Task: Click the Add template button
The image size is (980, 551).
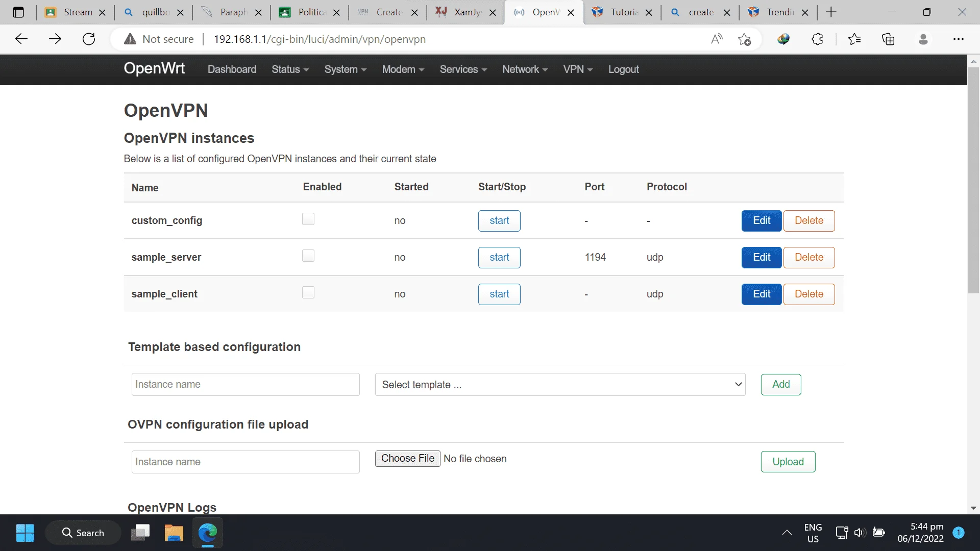Action: pos(781,385)
